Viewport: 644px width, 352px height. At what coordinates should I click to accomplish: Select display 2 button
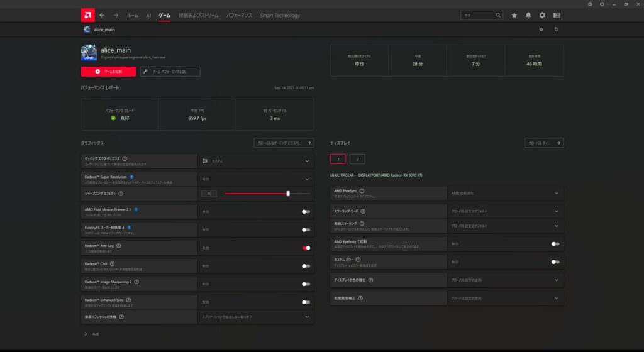[x=357, y=159]
